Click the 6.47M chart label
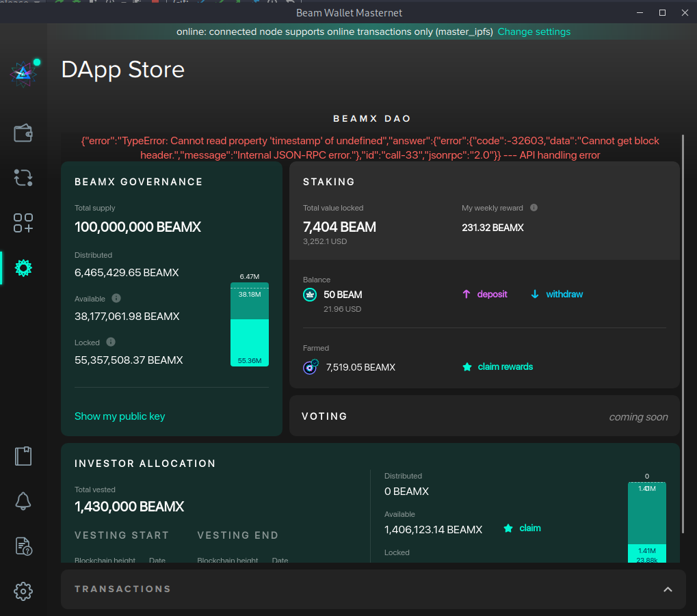The width and height of the screenshot is (697, 616). coord(250,276)
